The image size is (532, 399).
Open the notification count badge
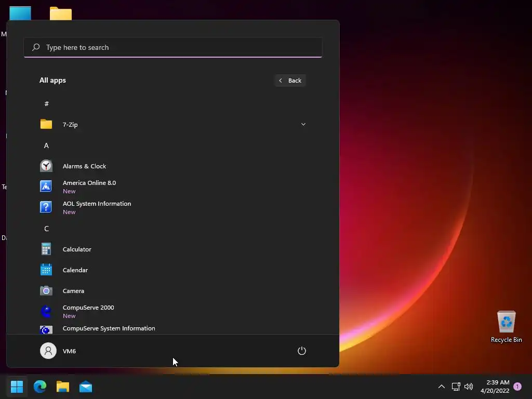517,387
